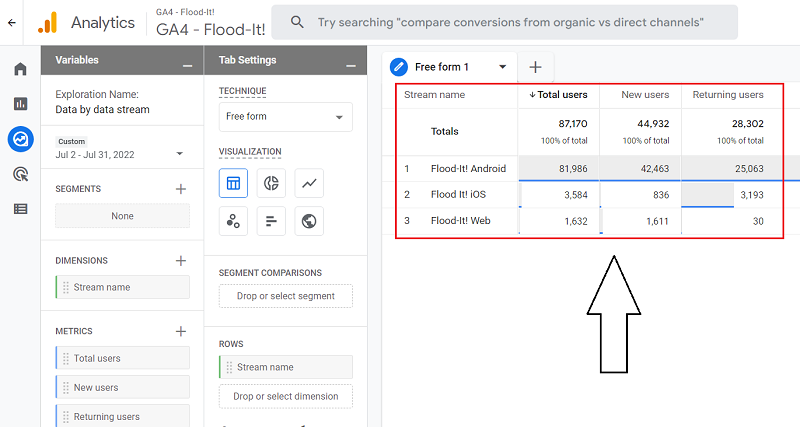Click the Analytics logo icon
The image size is (800, 427).
(x=47, y=22)
